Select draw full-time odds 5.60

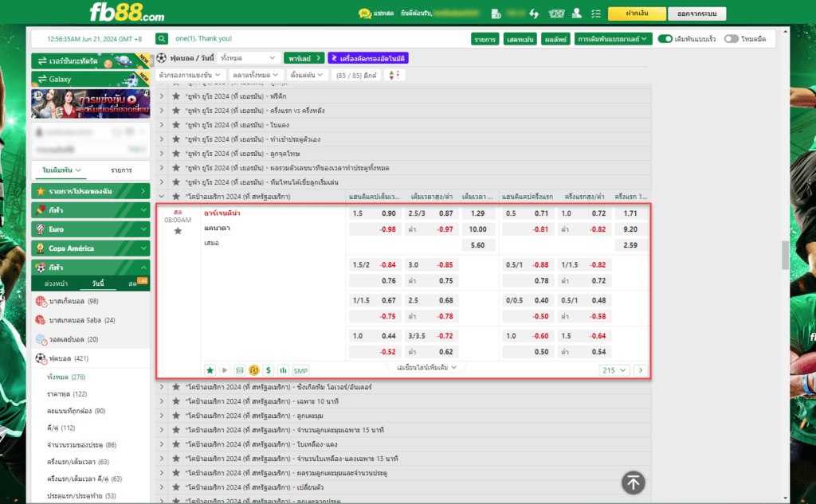tap(478, 245)
